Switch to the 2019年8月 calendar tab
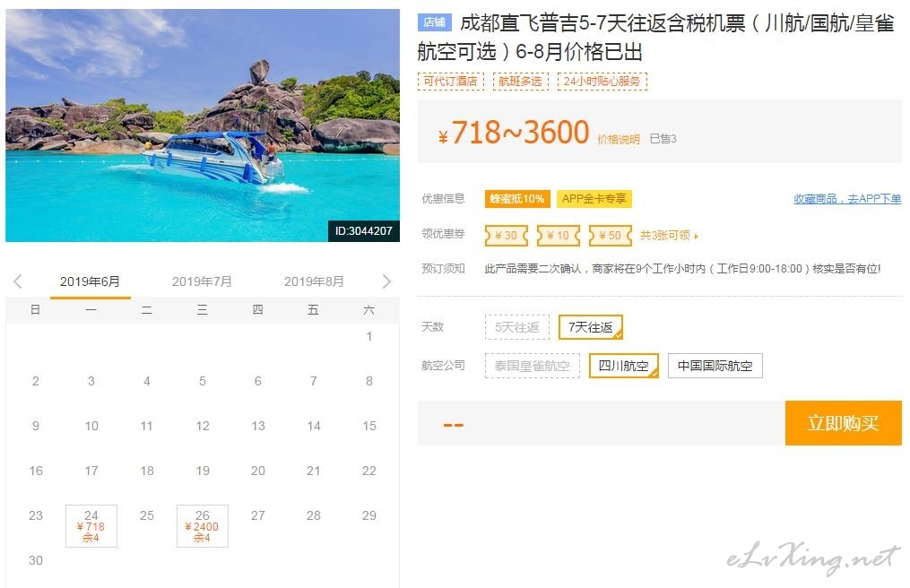Viewport: 910px width, 588px height. click(314, 281)
